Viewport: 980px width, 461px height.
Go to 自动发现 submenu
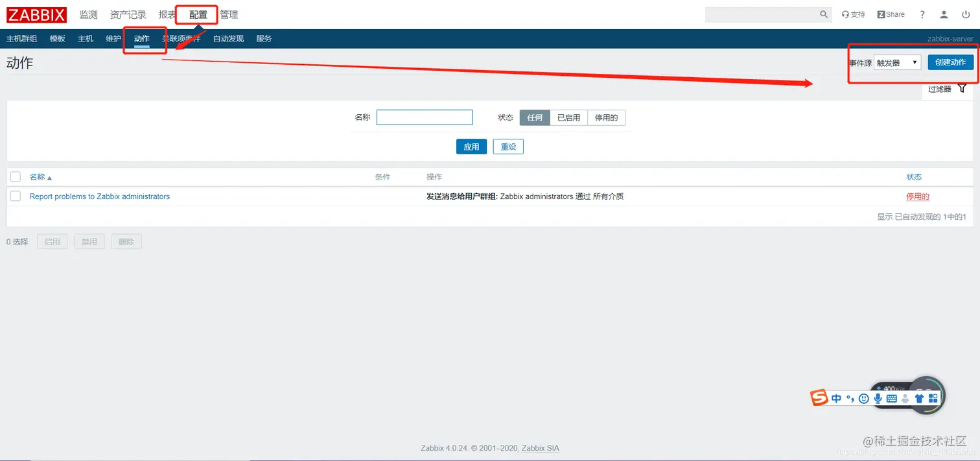tap(228, 39)
